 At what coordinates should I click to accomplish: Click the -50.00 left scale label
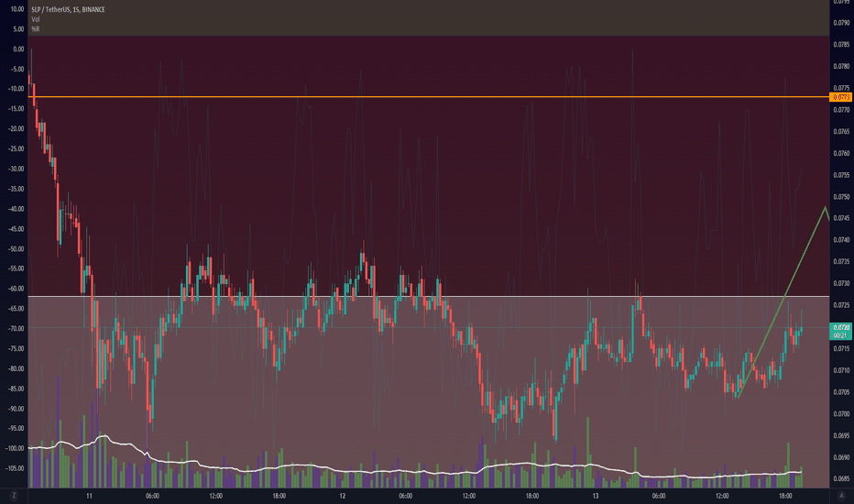(x=16, y=249)
